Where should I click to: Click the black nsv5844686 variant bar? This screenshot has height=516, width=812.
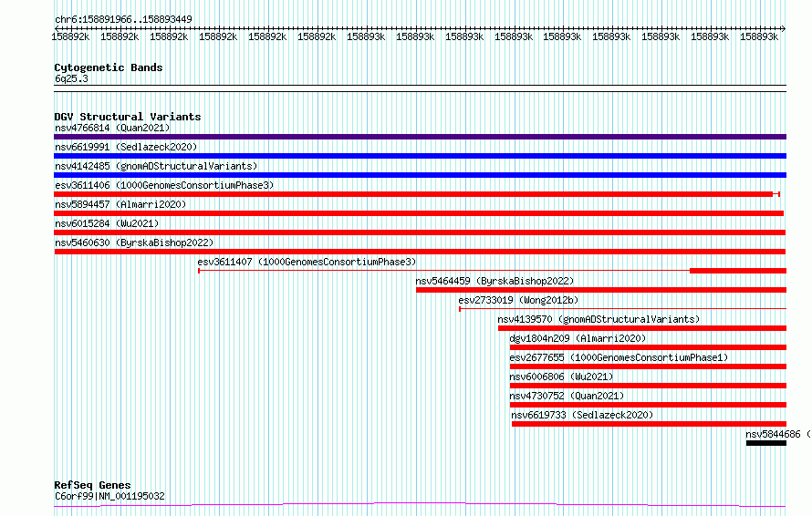tap(766, 443)
